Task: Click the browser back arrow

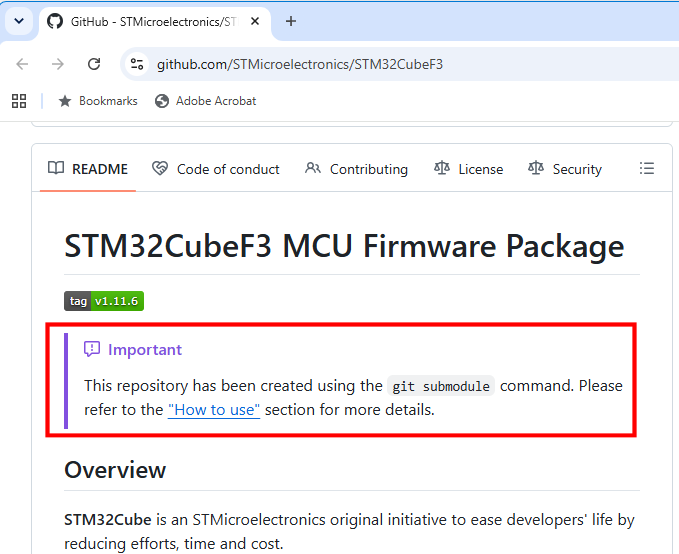Action: pyautogui.click(x=22, y=64)
